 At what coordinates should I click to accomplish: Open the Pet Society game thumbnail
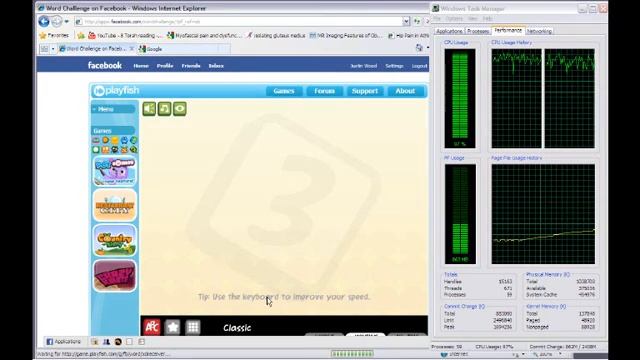115,171
